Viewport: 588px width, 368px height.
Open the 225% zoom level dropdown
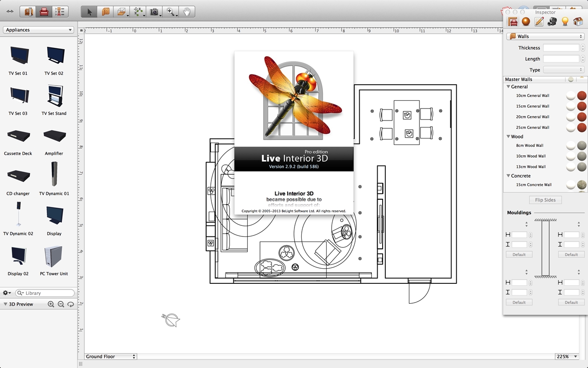click(566, 356)
